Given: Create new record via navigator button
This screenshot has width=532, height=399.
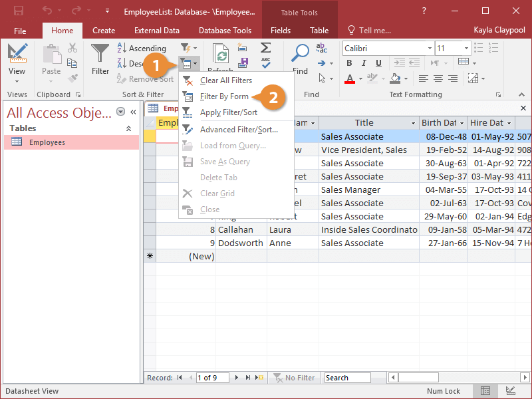Looking at the screenshot, I should click(259, 378).
